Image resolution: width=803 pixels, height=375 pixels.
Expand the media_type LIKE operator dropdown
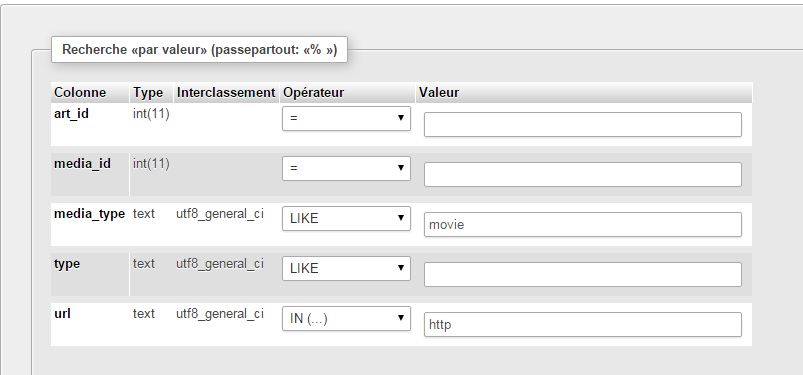click(346, 218)
